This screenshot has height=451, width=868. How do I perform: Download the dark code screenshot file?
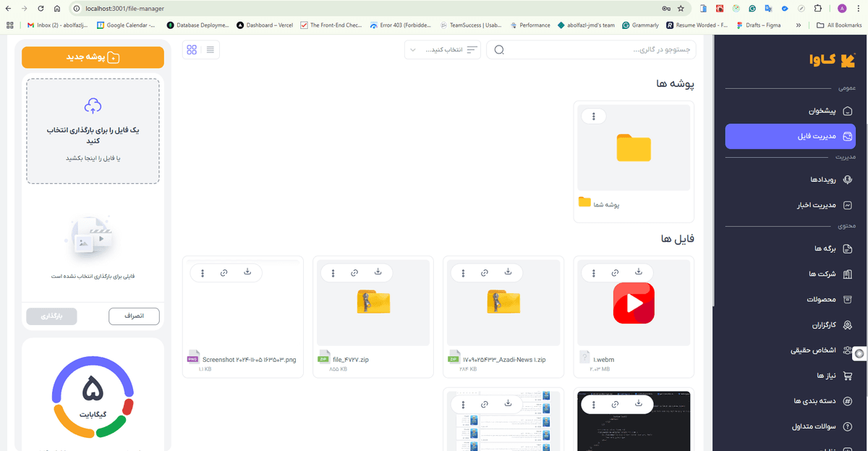639,402
